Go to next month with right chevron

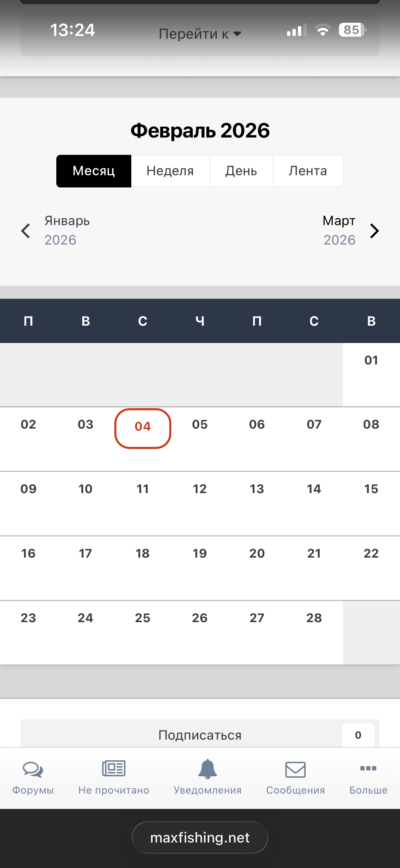[x=374, y=231]
